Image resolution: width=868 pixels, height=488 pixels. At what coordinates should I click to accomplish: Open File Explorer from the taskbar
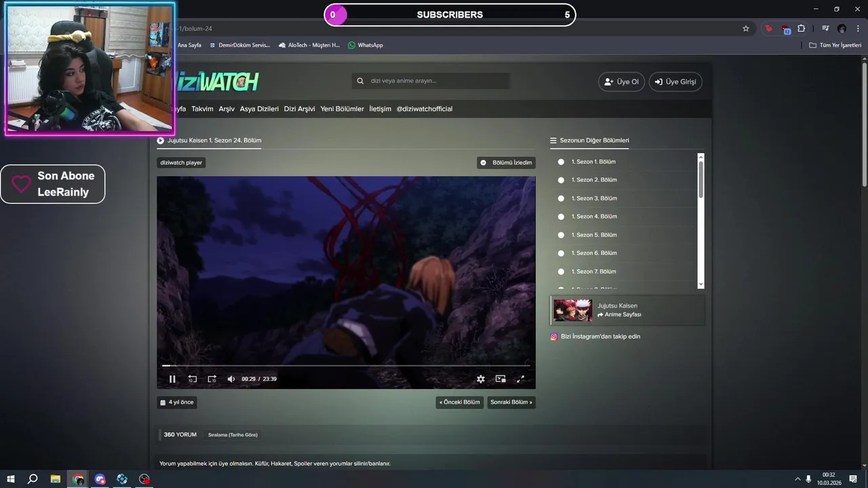pos(56,479)
